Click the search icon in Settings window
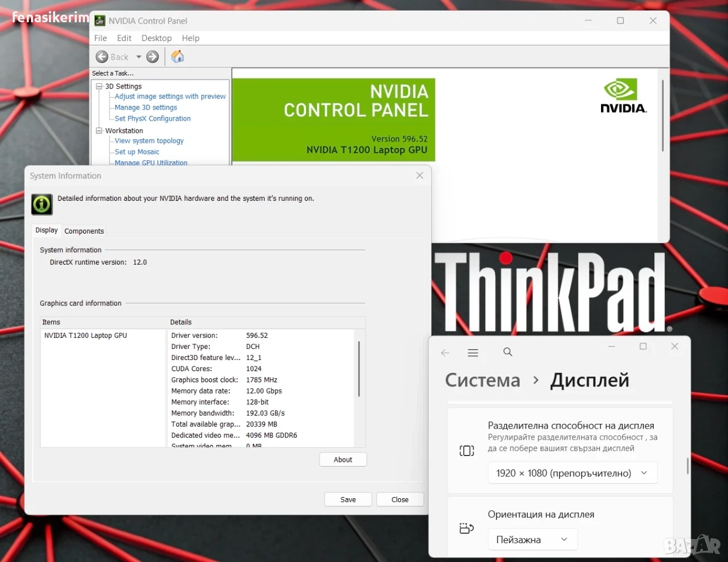This screenshot has width=728, height=562. (508, 352)
